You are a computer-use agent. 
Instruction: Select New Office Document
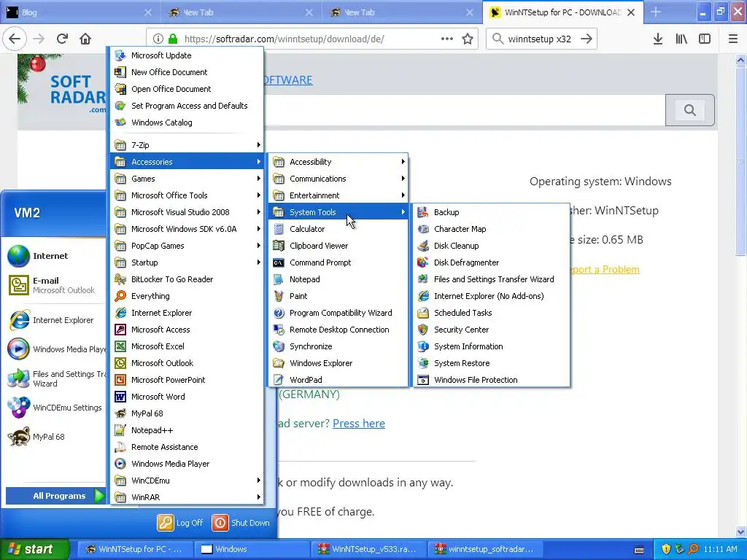click(187, 72)
